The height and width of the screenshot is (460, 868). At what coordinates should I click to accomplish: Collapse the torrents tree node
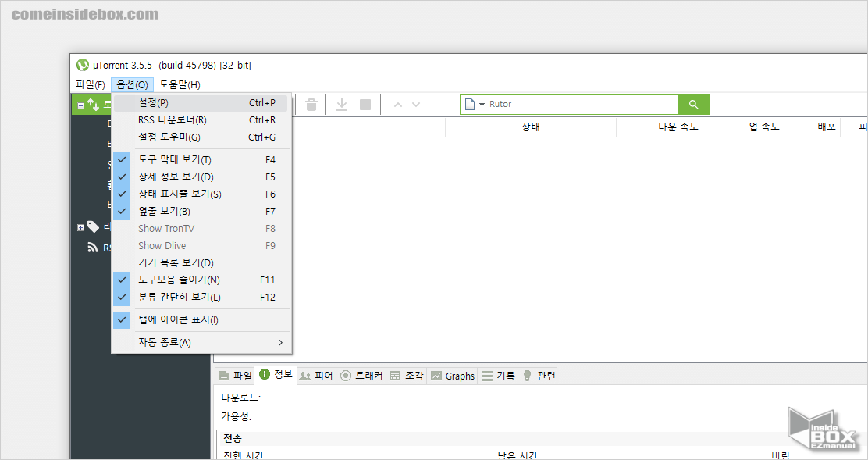tap(80, 105)
